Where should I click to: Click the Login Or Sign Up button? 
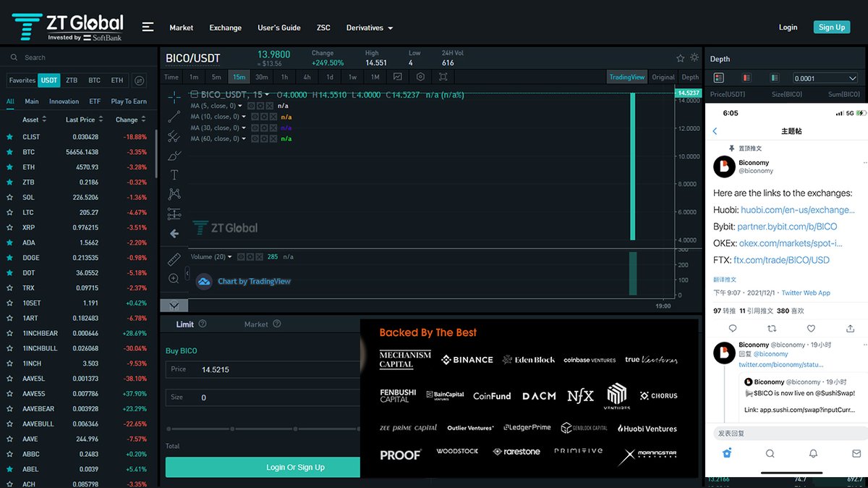pos(263,467)
